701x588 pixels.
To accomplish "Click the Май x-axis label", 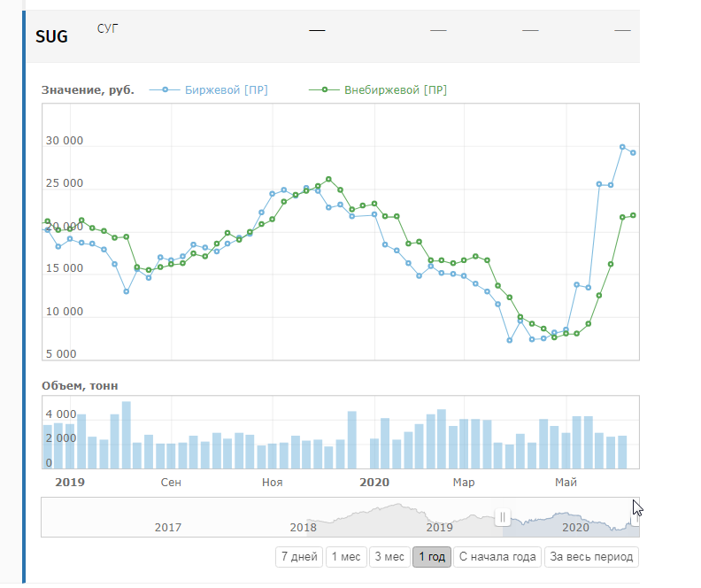I will click(x=566, y=483).
